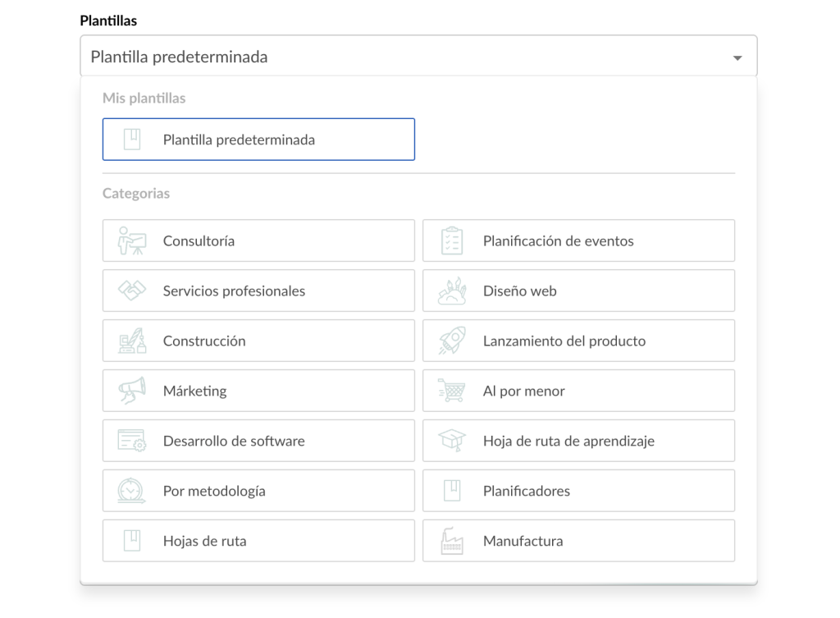The image size is (840, 618).
Task: Choose the Consultoría category
Action: (258, 240)
